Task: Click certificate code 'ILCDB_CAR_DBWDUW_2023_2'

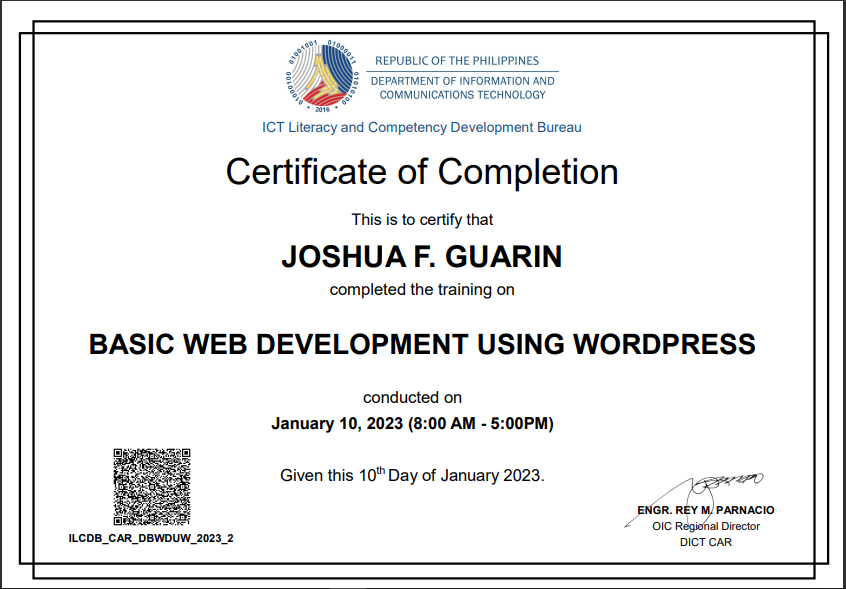Action: (151, 538)
